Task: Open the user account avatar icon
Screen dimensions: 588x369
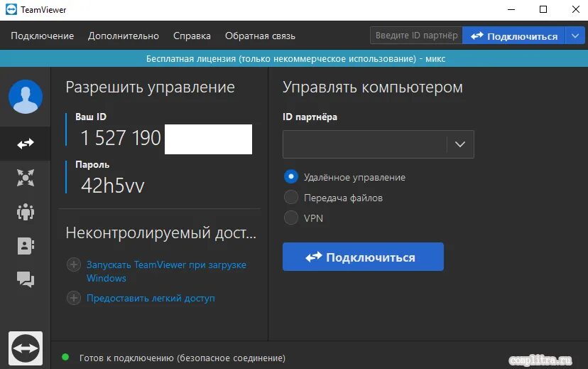Action: tap(26, 97)
